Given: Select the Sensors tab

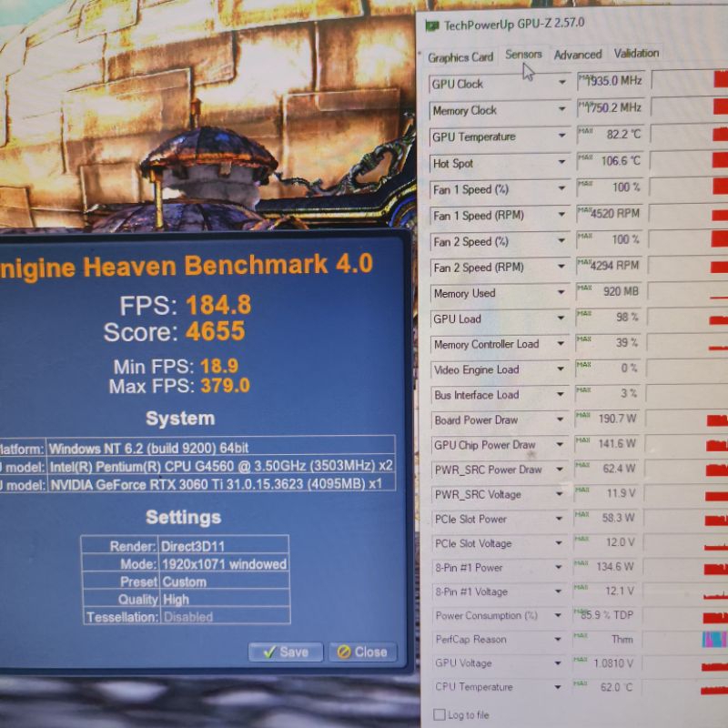Looking at the screenshot, I should pos(523,55).
